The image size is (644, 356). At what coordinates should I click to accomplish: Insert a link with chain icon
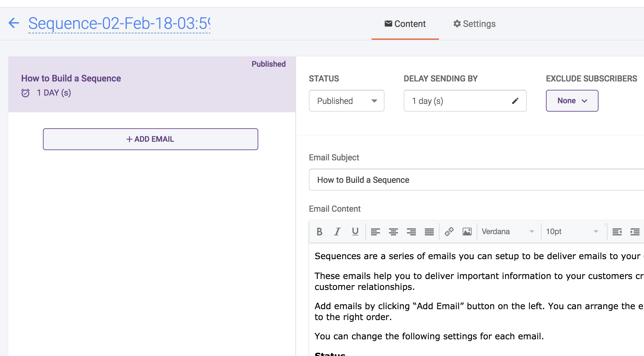click(449, 232)
